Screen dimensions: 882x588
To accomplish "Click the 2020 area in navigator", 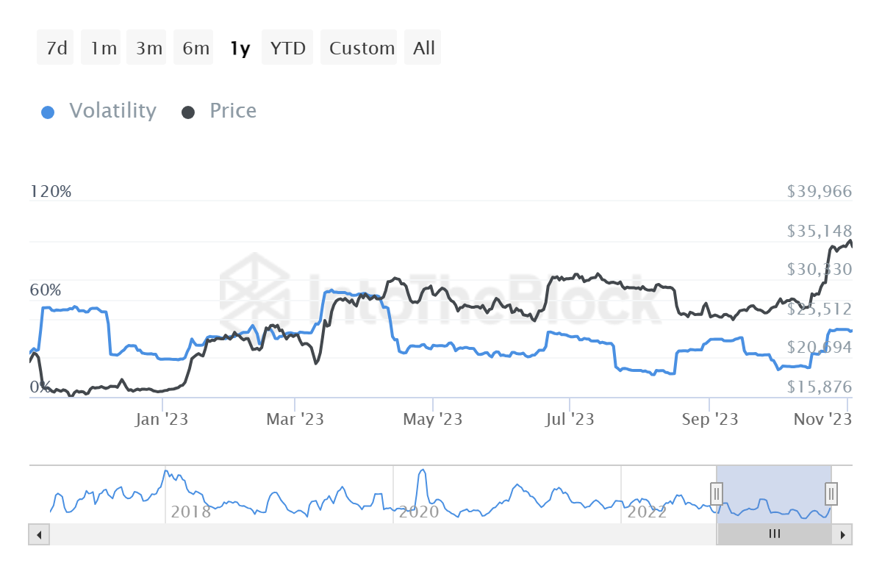I will 418,512.
